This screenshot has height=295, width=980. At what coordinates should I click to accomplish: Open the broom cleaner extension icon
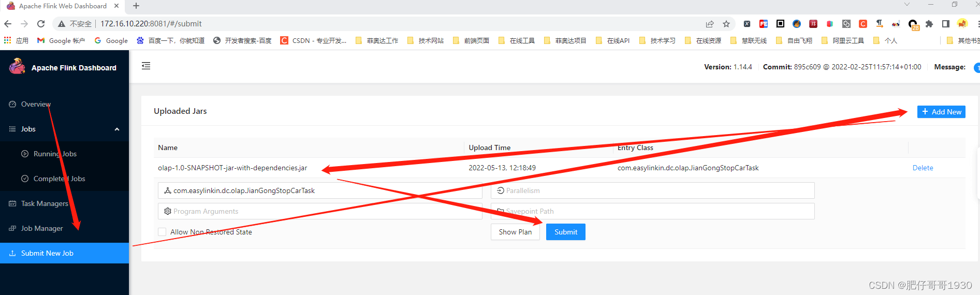coord(797,24)
